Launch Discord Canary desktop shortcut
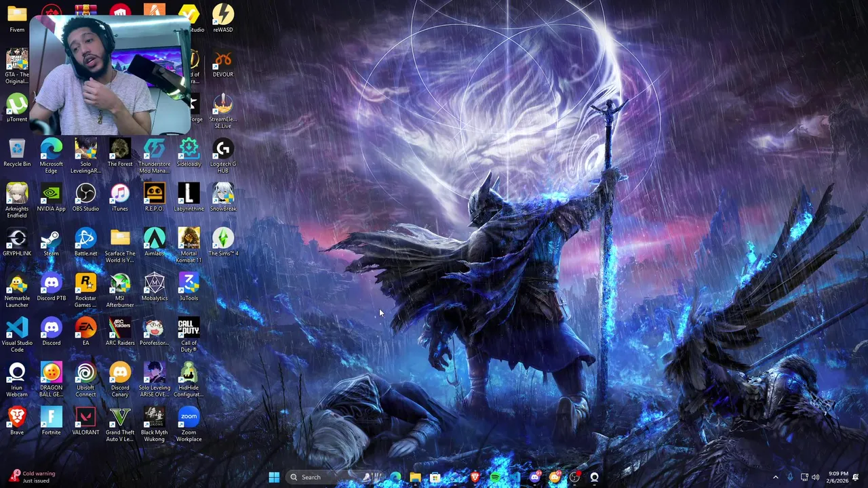Screen dimensions: 868x488 point(120,380)
